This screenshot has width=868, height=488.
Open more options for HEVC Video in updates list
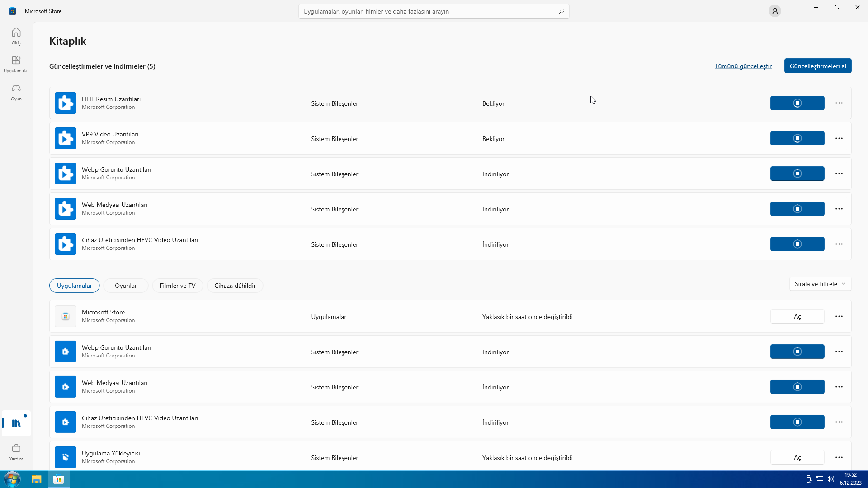pyautogui.click(x=839, y=244)
